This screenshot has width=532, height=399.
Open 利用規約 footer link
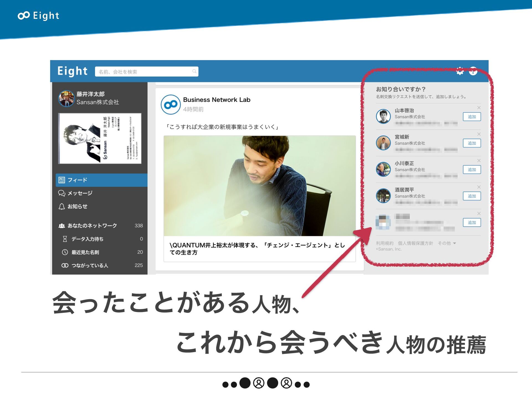click(x=385, y=243)
